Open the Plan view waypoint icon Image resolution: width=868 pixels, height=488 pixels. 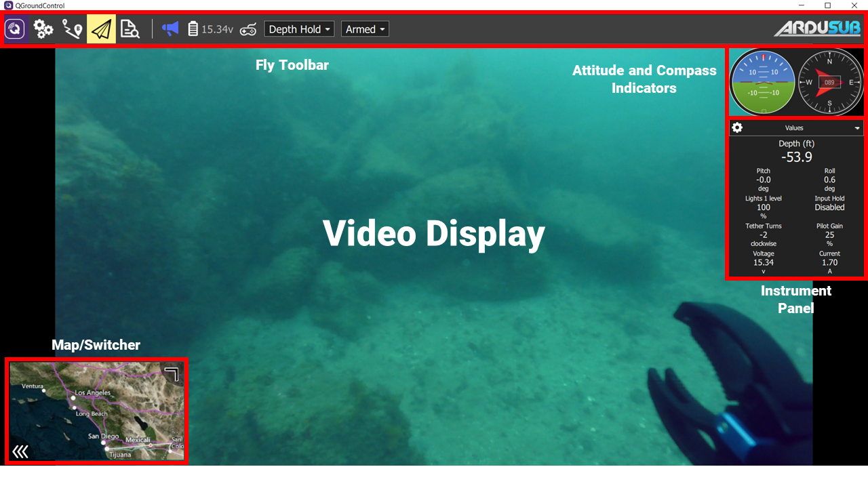pyautogui.click(x=73, y=29)
